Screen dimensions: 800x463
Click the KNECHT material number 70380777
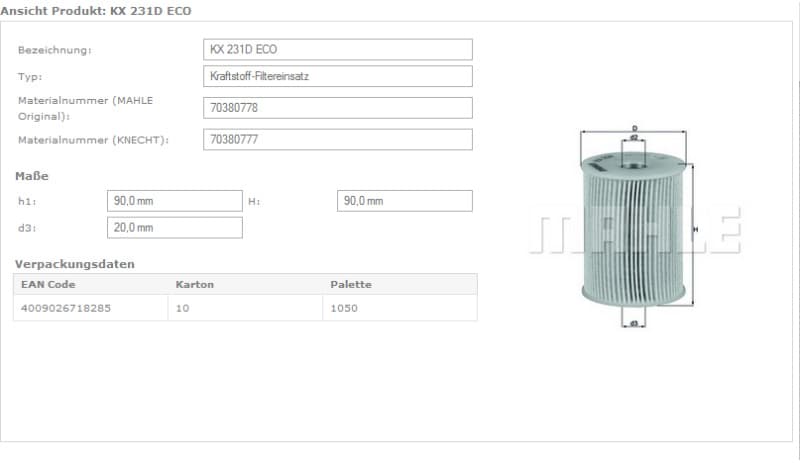click(338, 139)
